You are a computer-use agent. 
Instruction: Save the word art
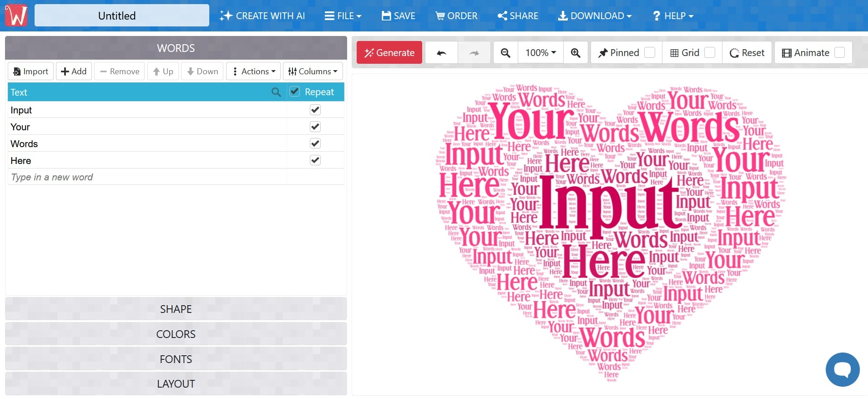tap(398, 16)
